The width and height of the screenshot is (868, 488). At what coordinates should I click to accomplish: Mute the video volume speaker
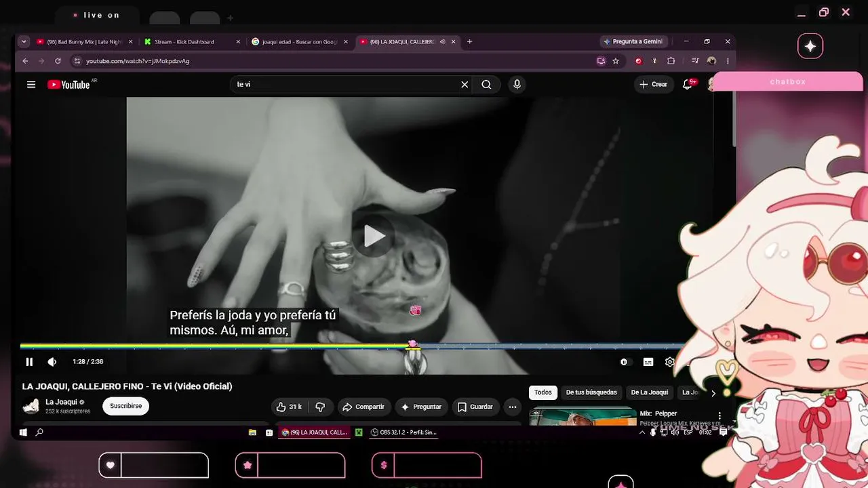52,362
